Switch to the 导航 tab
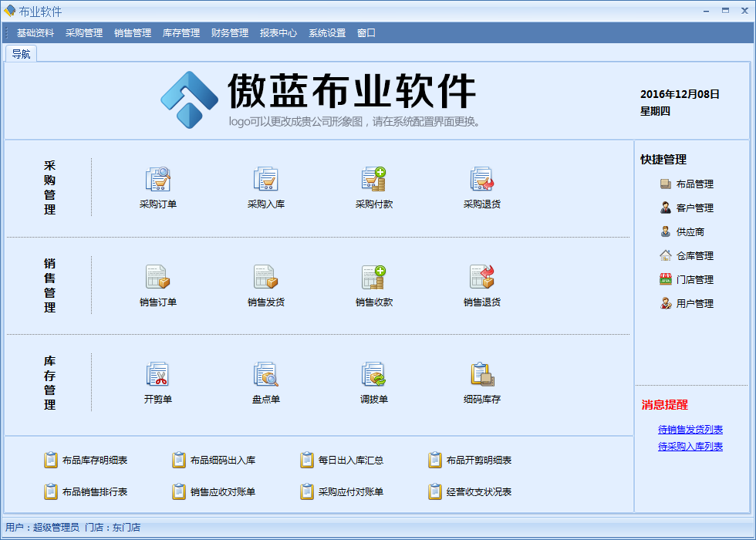Viewport: 756px width, 540px height. pyautogui.click(x=21, y=54)
